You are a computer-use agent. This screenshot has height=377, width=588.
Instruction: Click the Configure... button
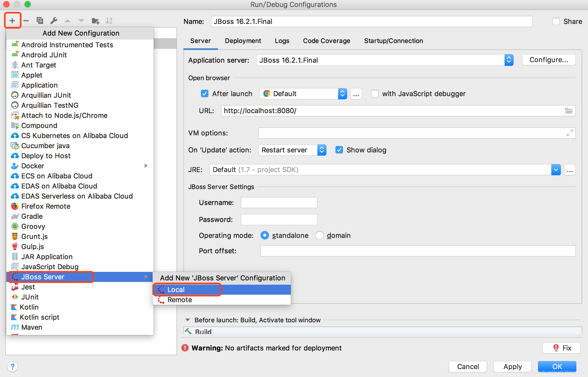(x=548, y=60)
